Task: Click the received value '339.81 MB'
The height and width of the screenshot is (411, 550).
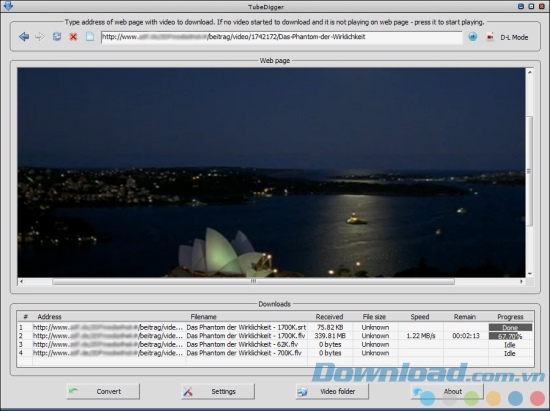Action: pos(330,336)
